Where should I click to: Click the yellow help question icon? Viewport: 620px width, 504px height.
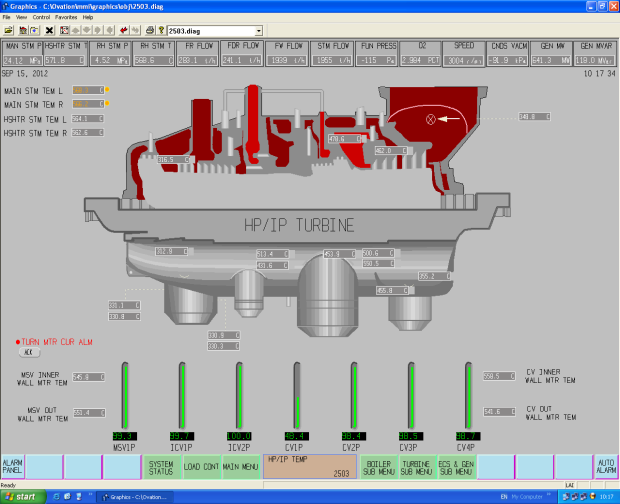pos(161,30)
